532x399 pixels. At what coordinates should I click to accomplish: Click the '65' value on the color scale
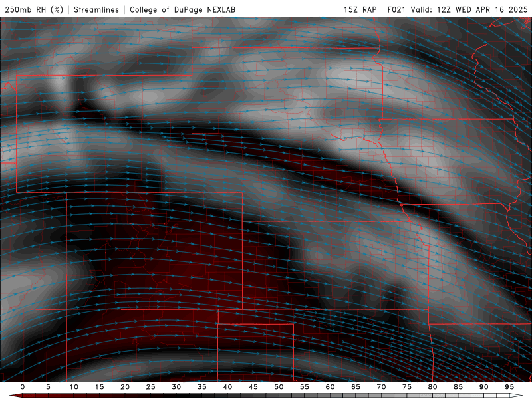[356, 387]
